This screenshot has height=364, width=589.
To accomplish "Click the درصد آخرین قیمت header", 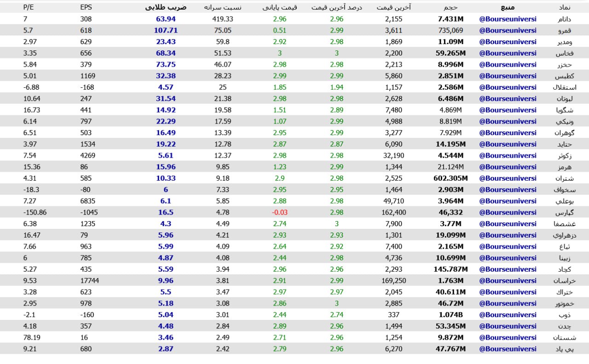I will click(x=336, y=7).
